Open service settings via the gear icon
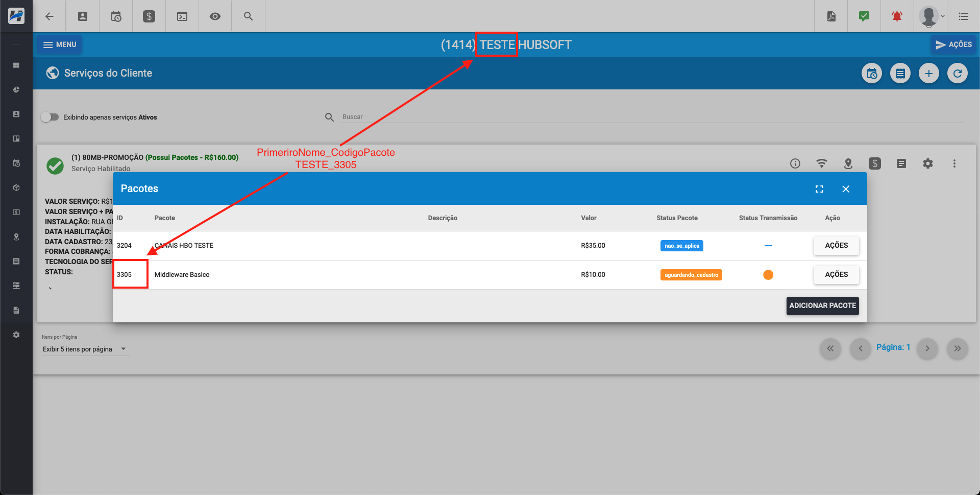Viewport: 980px width, 495px height. (x=928, y=163)
